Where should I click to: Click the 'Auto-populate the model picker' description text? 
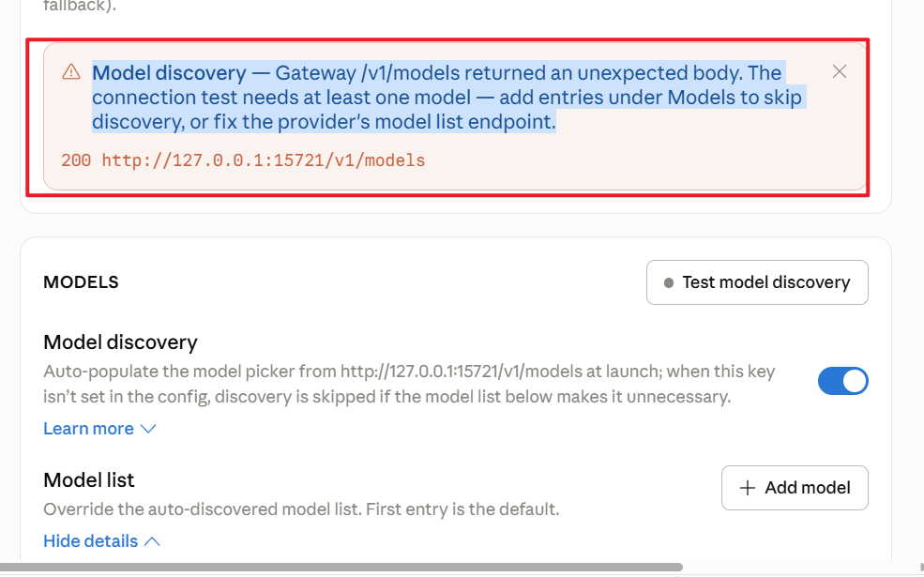tap(409, 384)
